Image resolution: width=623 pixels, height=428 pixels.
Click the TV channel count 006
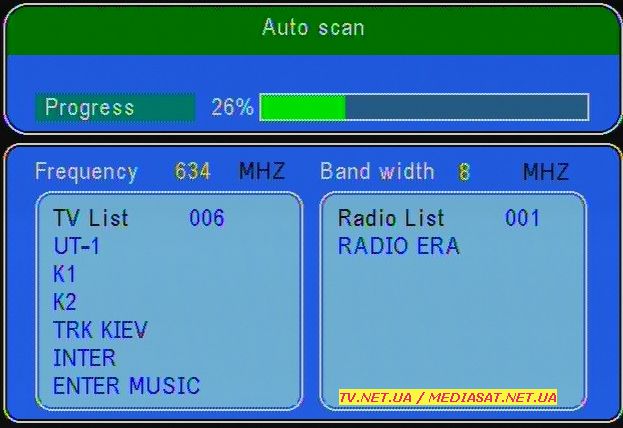point(207,218)
